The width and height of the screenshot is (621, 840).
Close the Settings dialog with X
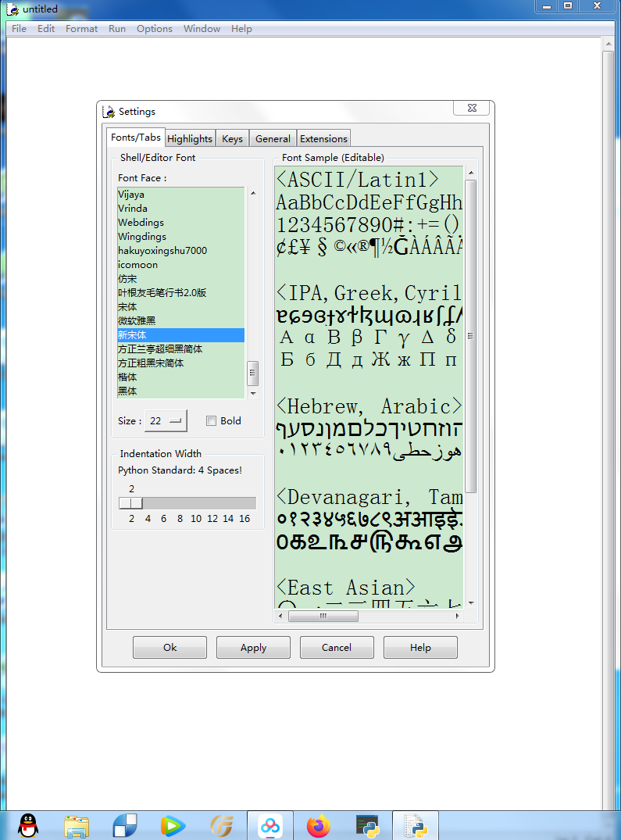pyautogui.click(x=472, y=108)
